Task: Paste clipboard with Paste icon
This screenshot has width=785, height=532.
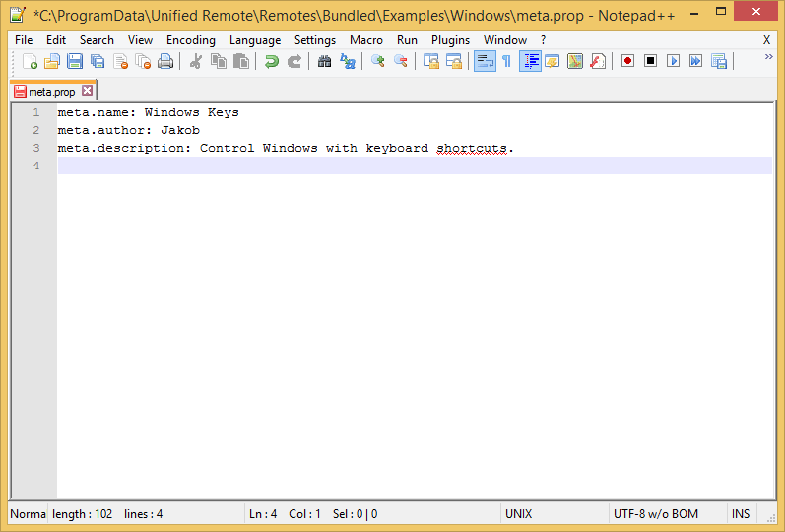Action: click(241, 62)
